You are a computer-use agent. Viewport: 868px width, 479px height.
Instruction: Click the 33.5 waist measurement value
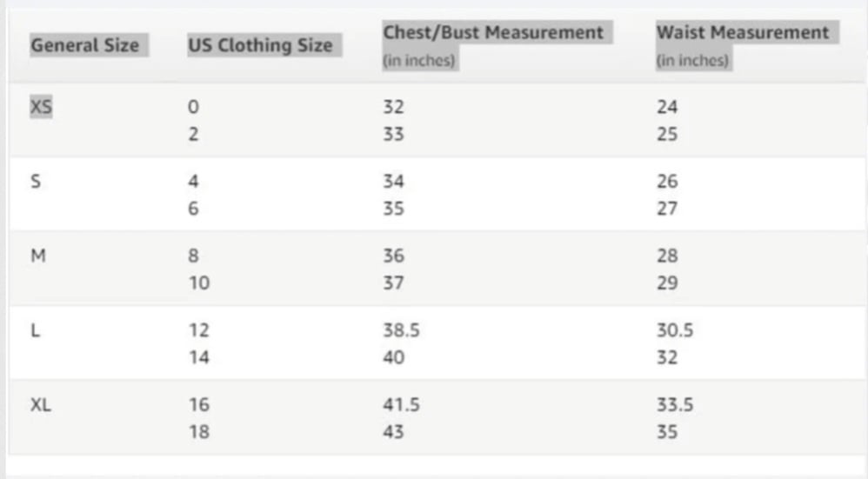[x=675, y=404]
